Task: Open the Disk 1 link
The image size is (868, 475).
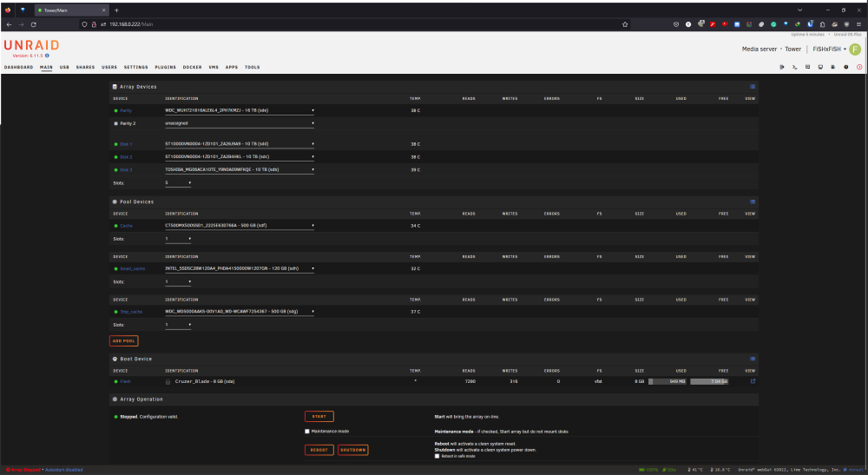Action: point(126,144)
